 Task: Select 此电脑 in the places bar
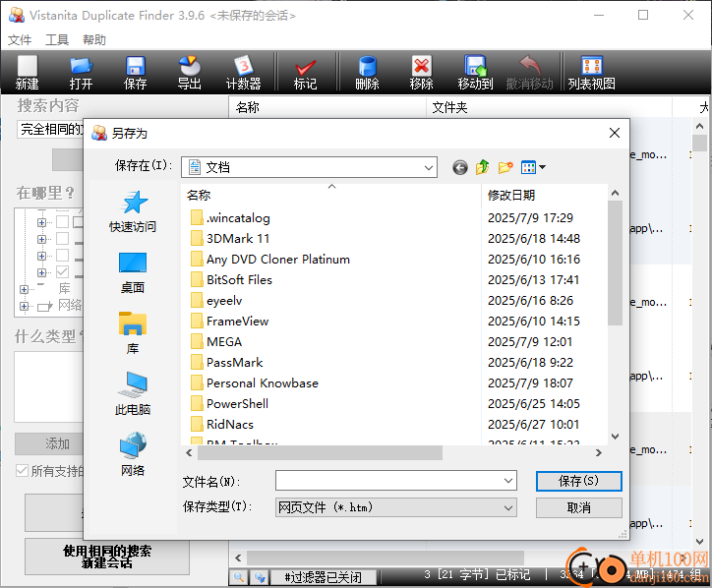(133, 394)
